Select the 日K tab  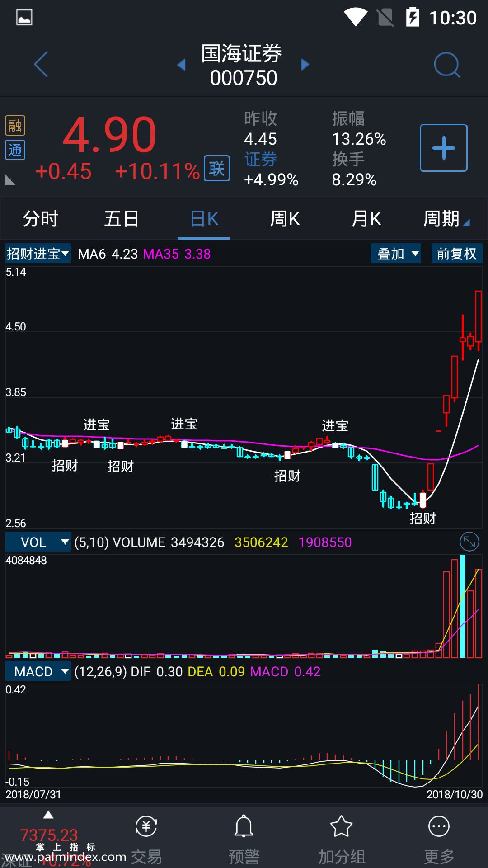pos(204,219)
